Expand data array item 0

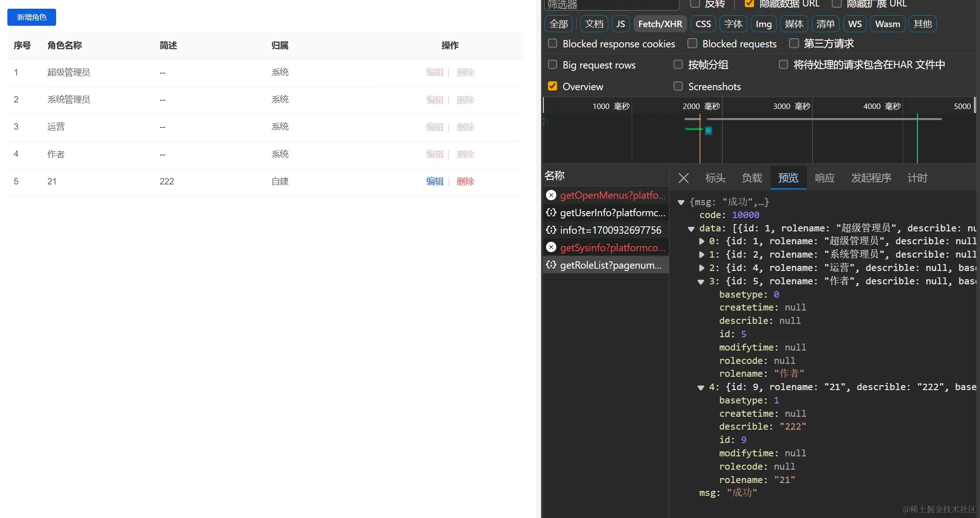(702, 241)
